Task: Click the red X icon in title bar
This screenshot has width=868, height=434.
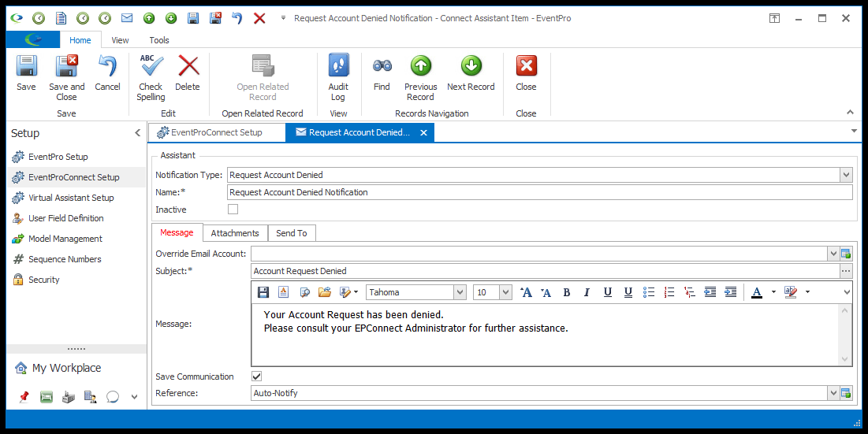Action: point(259,18)
